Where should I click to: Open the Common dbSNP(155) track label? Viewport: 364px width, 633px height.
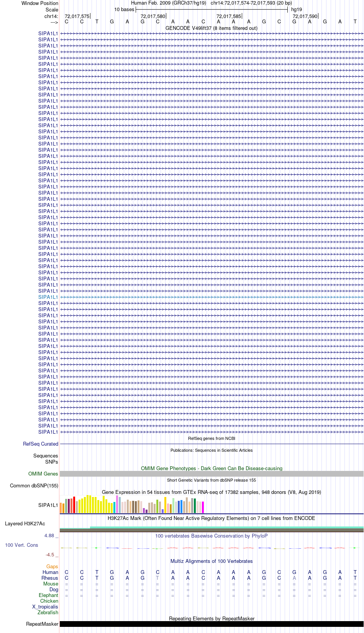[34, 485]
